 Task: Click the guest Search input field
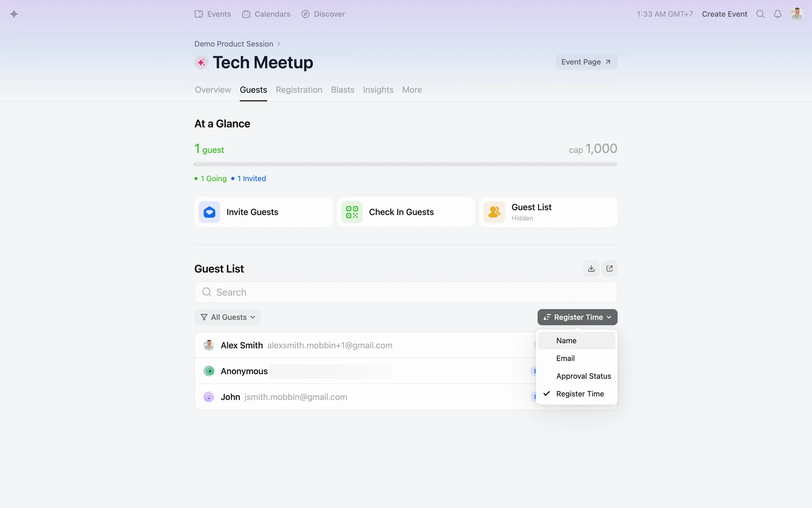[406, 292]
